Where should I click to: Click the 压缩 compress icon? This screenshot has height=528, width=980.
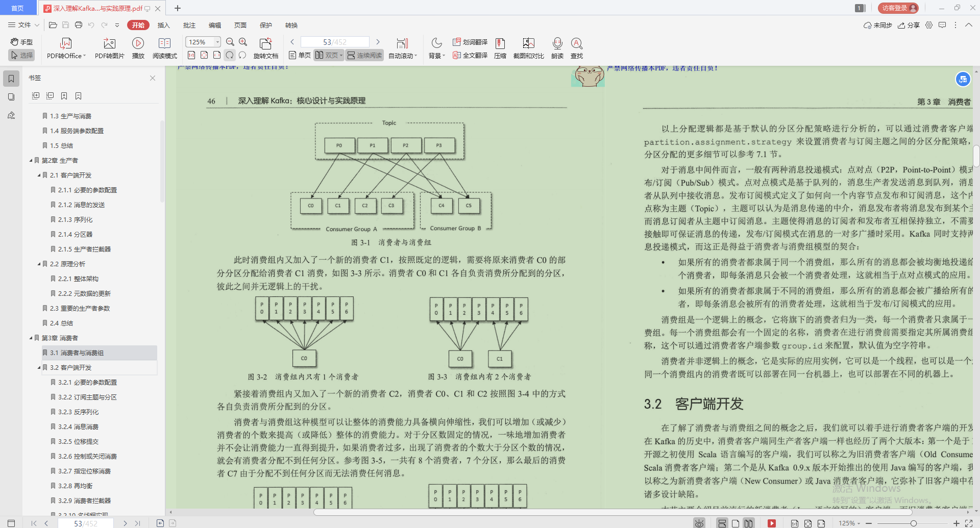click(500, 47)
